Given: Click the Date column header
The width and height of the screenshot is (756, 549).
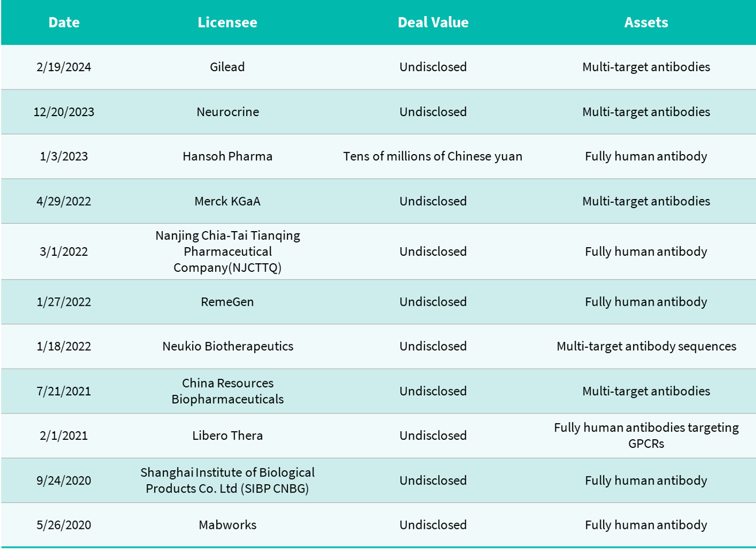Looking at the screenshot, I should click(x=64, y=22).
